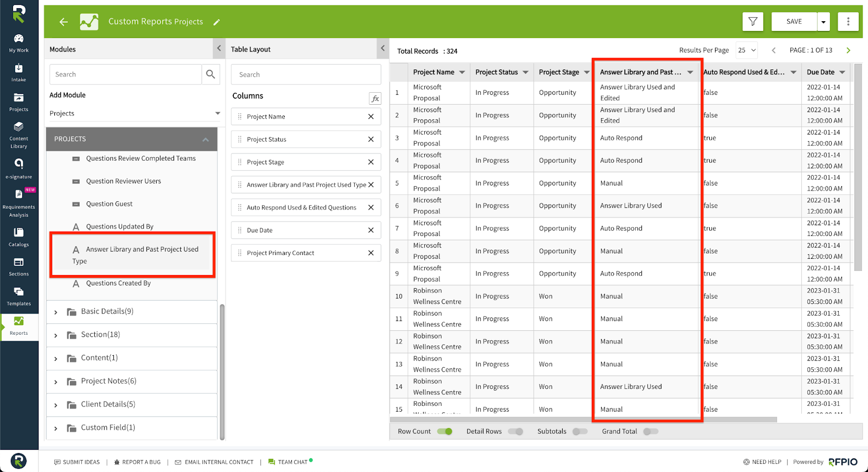The height and width of the screenshot is (472, 868).
Task: Open My Work from the sidebar
Action: point(19,43)
